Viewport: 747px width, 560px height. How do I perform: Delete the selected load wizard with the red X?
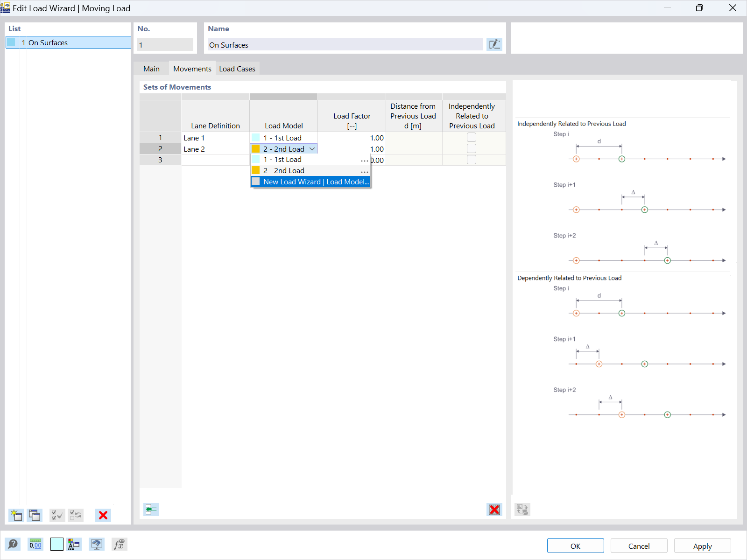click(103, 515)
